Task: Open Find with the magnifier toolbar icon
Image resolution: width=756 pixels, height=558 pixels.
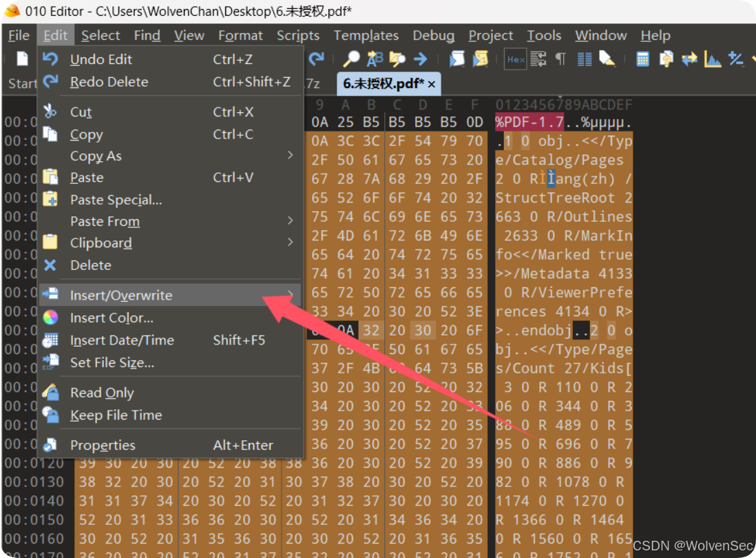Action: click(x=351, y=59)
